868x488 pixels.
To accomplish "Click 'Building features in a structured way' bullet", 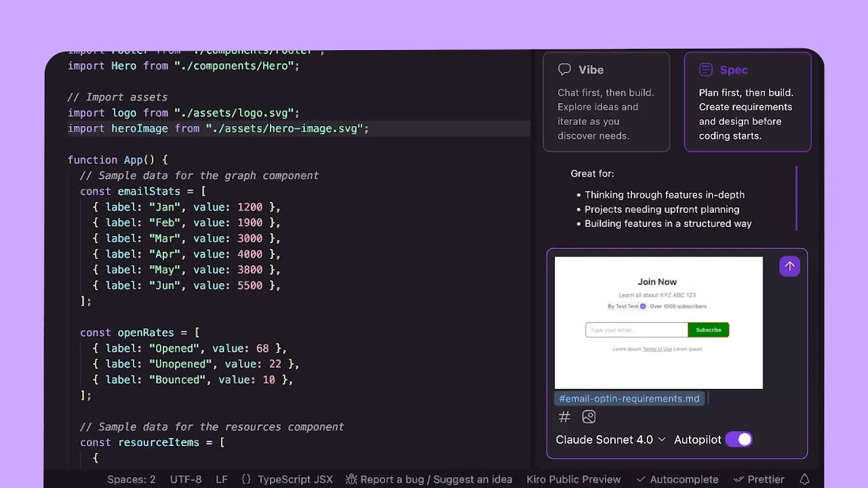I will (668, 224).
